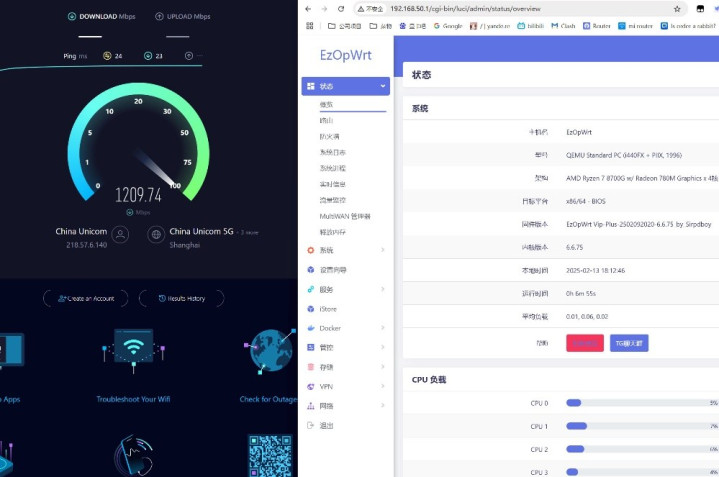Image resolution: width=719 pixels, height=477 pixels.
Task: Click the iStore icon in sidebar
Action: [310, 309]
